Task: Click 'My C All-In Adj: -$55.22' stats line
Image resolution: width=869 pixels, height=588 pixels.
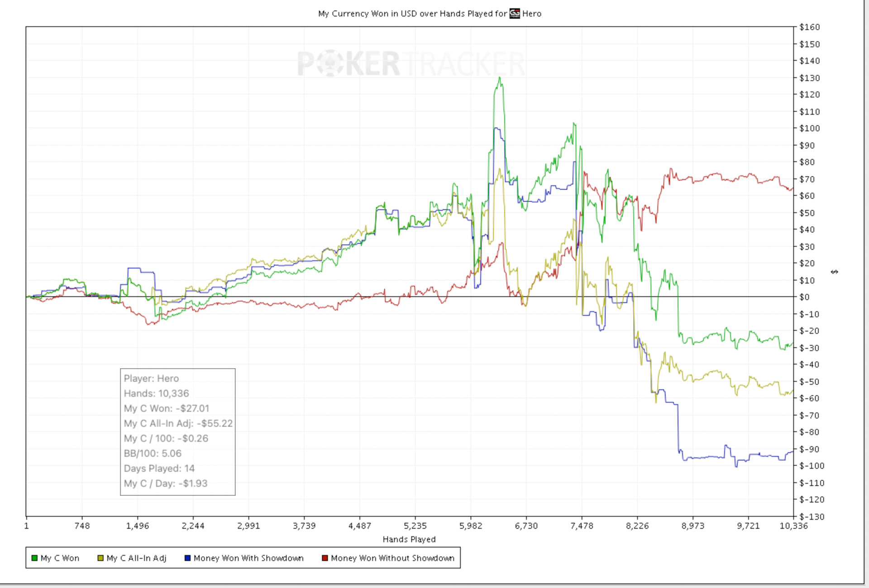Action: [178, 423]
